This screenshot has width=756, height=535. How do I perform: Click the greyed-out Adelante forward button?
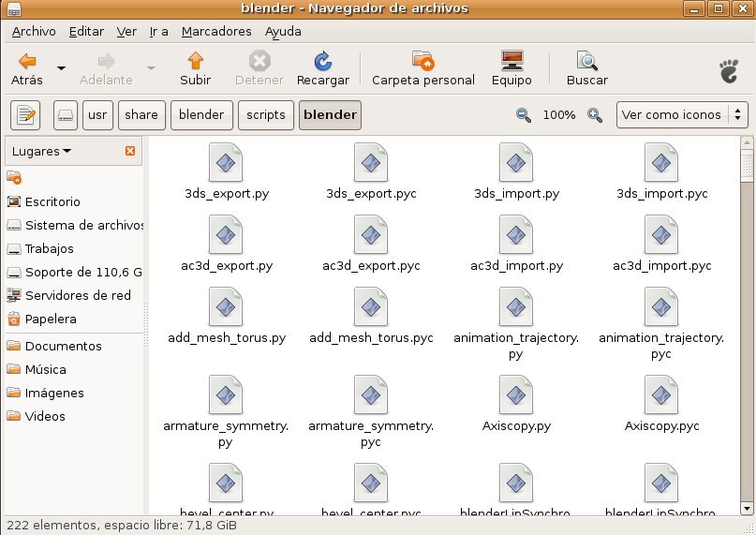(106, 69)
